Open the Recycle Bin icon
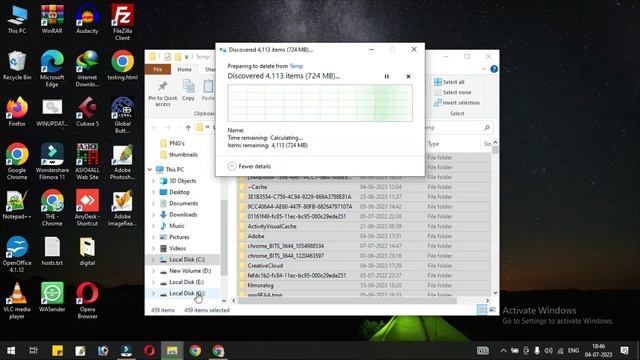640x360 pixels. click(17, 66)
